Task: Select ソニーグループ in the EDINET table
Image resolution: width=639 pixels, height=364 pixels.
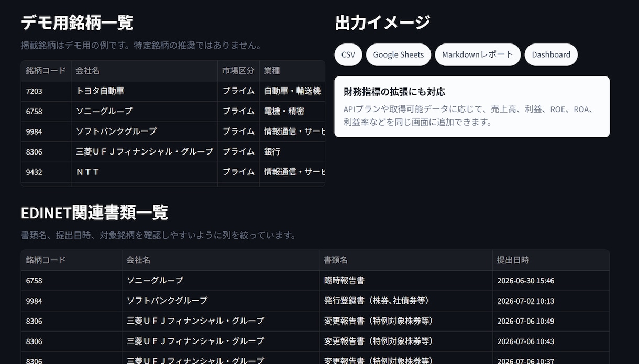Action: (221, 280)
